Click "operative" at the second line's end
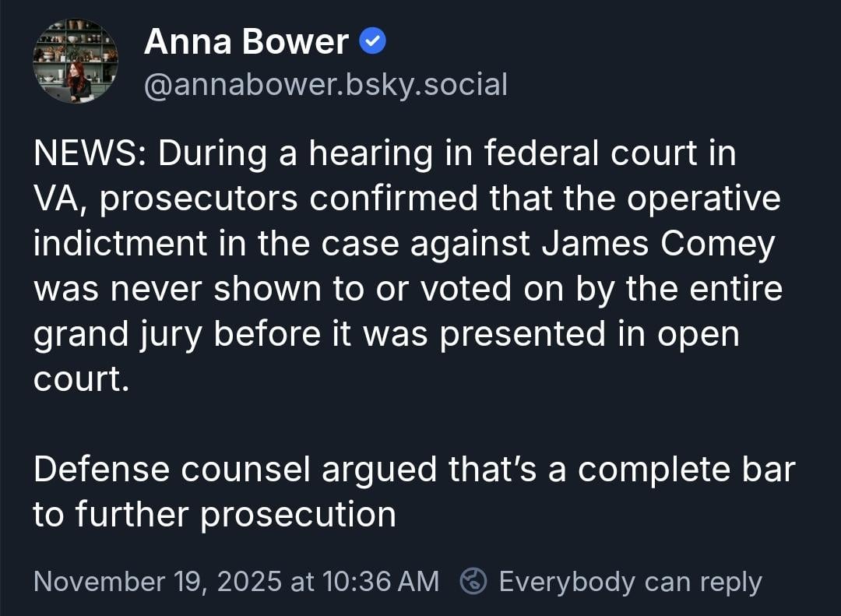 (x=703, y=199)
